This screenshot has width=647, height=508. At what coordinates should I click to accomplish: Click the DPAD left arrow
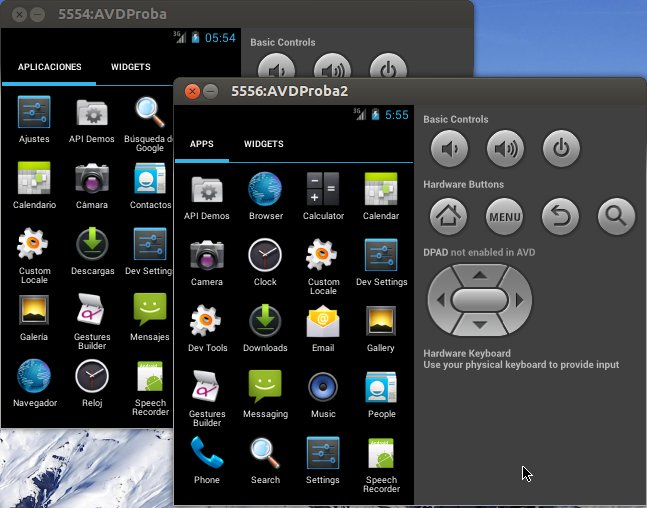pos(441,300)
